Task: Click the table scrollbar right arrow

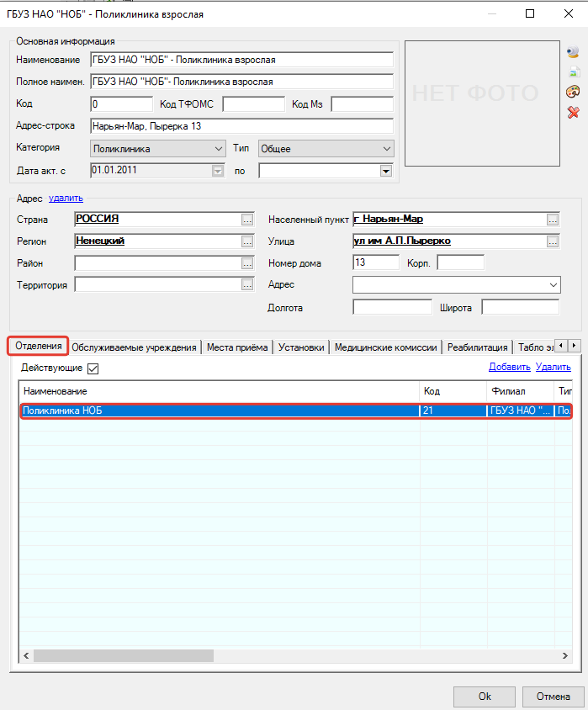Action: click(565, 655)
